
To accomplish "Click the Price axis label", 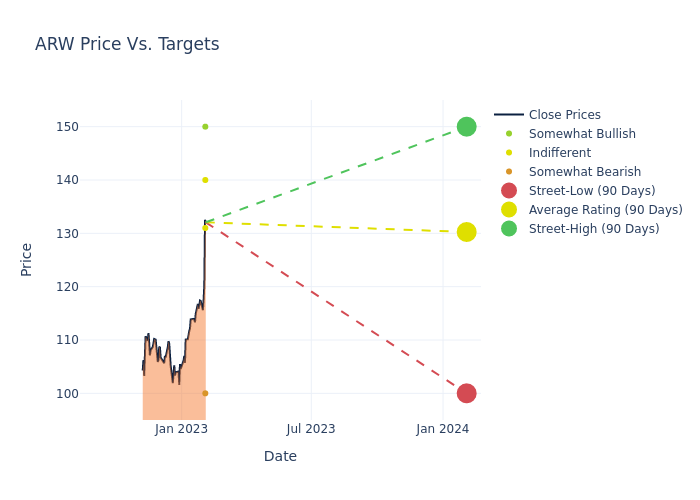I will (x=27, y=259).
